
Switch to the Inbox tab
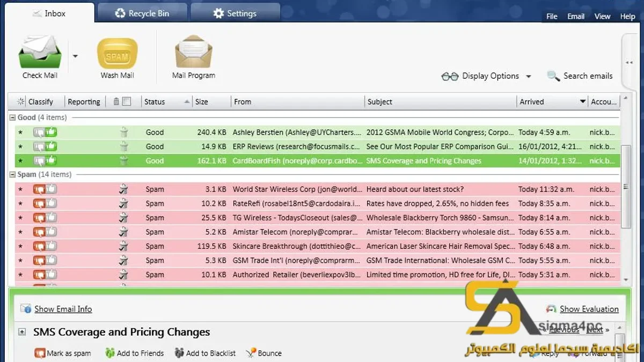coord(49,13)
